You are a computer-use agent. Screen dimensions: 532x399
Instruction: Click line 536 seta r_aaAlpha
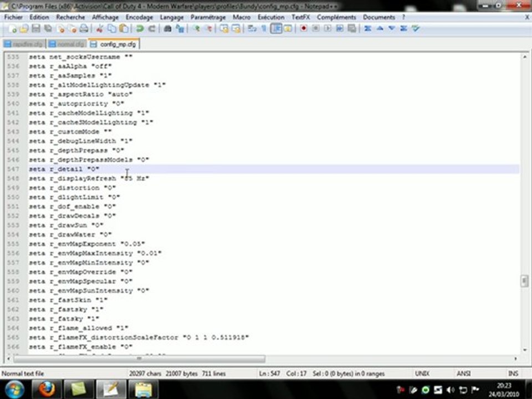point(70,66)
